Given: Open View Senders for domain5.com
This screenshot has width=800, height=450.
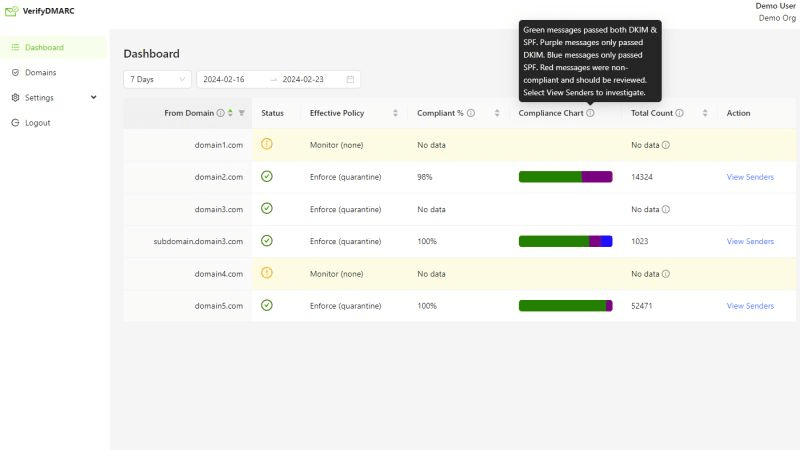Looking at the screenshot, I should coord(749,306).
